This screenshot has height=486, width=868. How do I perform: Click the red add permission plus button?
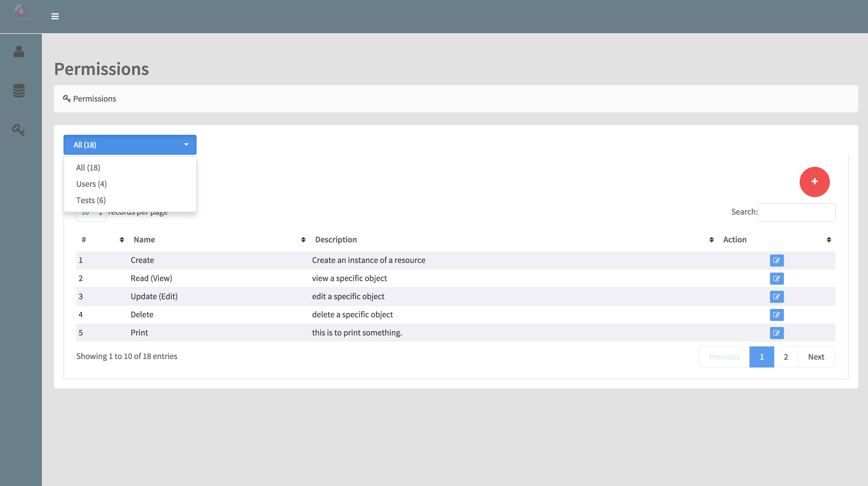[x=814, y=182]
